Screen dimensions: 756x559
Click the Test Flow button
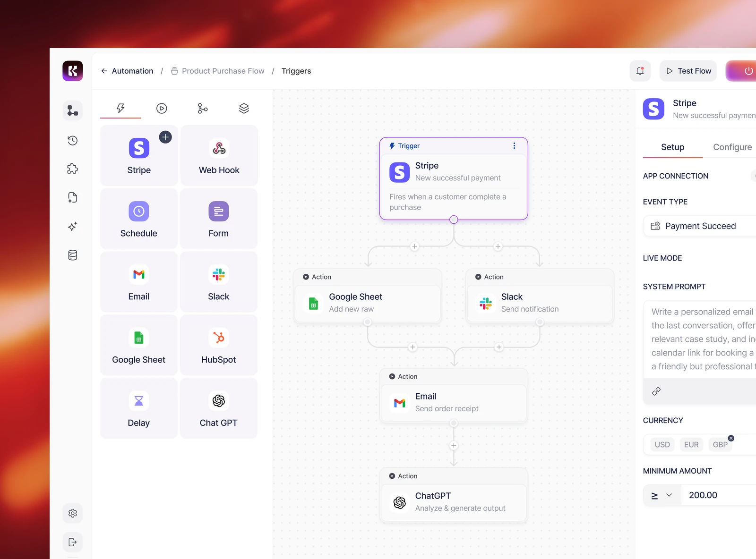pos(688,71)
